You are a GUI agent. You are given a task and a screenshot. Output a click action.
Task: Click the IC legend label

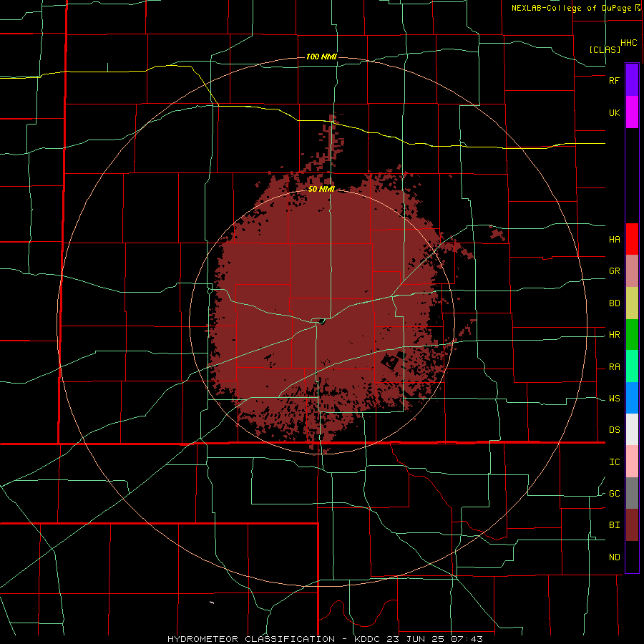(x=615, y=462)
